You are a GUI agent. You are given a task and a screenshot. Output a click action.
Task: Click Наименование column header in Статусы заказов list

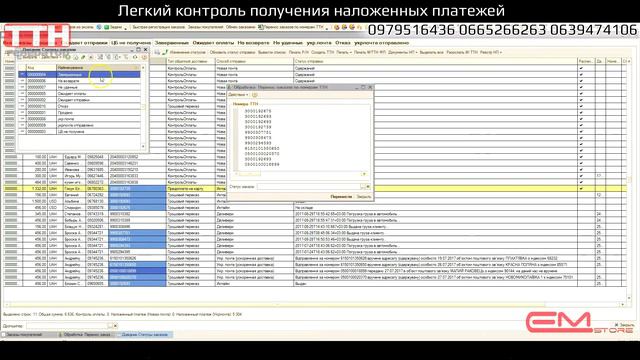[x=98, y=67]
